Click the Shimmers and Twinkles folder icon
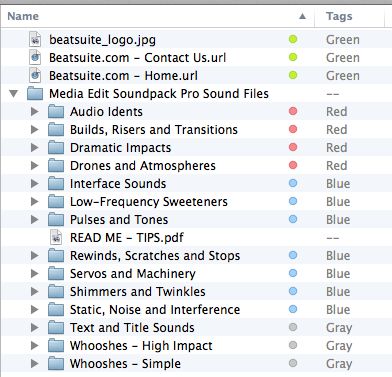The height and width of the screenshot is (377, 392). click(56, 292)
